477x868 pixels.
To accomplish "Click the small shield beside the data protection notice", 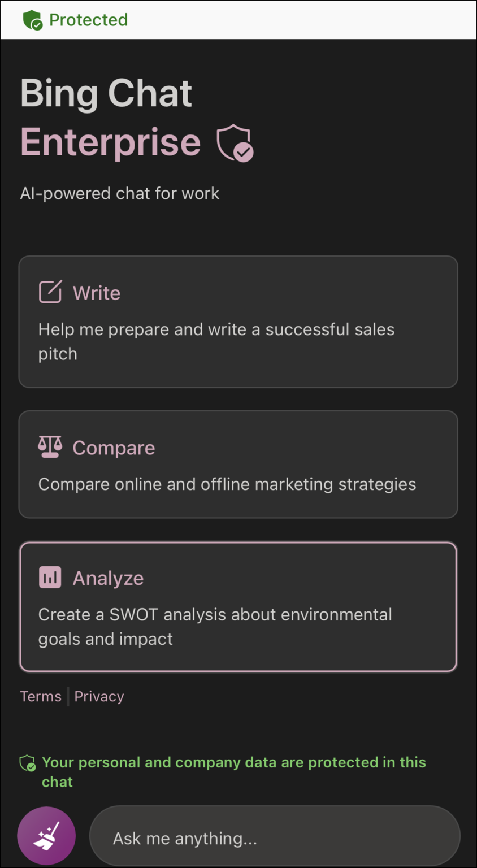I will [x=28, y=764].
